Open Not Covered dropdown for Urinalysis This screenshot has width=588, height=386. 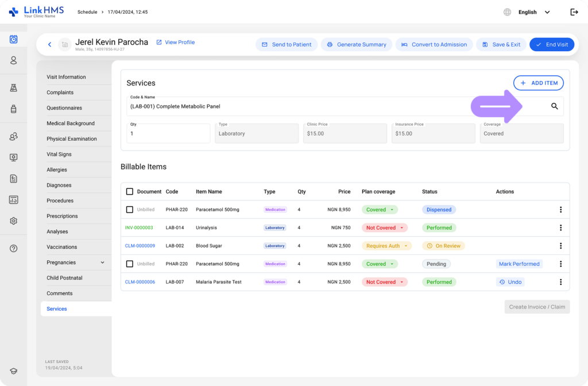[384, 227]
